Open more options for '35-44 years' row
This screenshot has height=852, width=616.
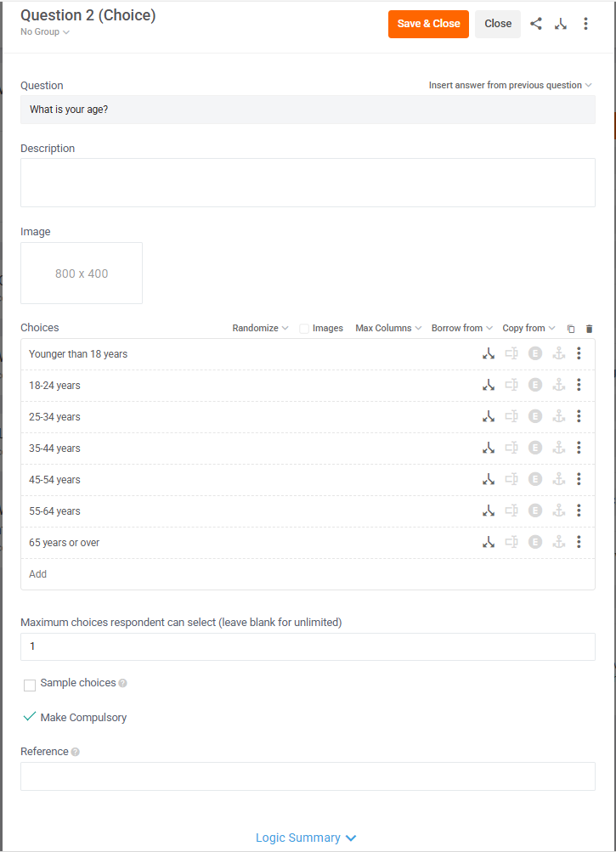pos(579,448)
